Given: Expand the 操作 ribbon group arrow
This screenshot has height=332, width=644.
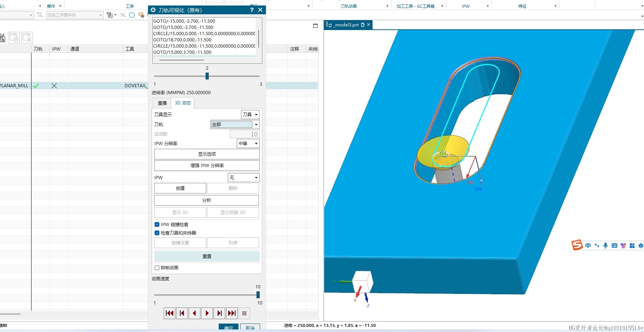Looking at the screenshot, I should (x=60, y=6).
